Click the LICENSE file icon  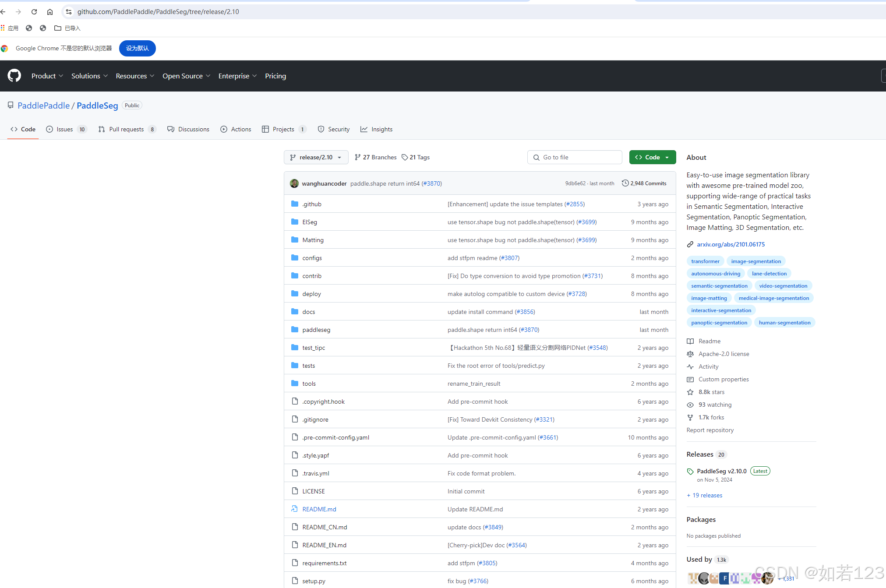(x=295, y=491)
